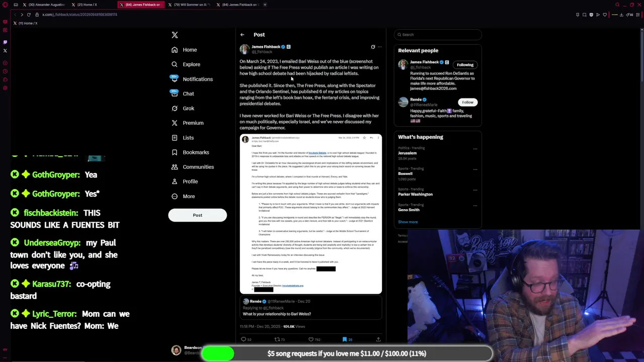Open the Home timeline from the sidebar

[184, 50]
